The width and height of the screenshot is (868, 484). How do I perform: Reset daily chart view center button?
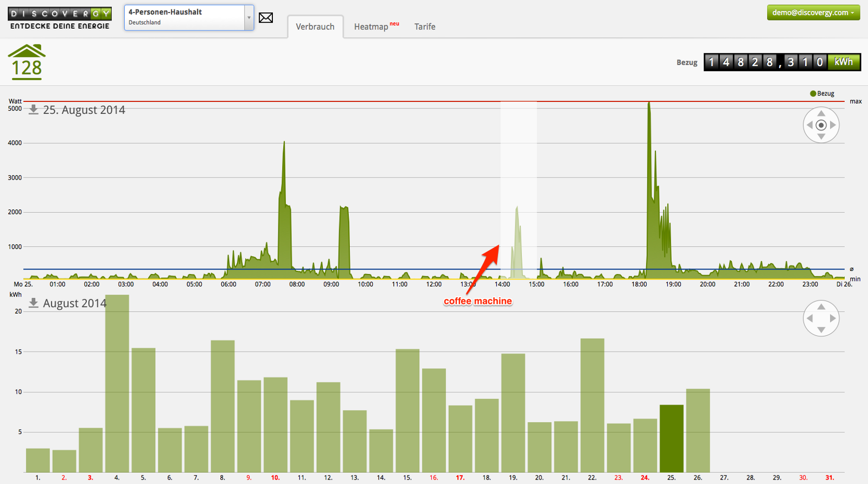(821, 125)
